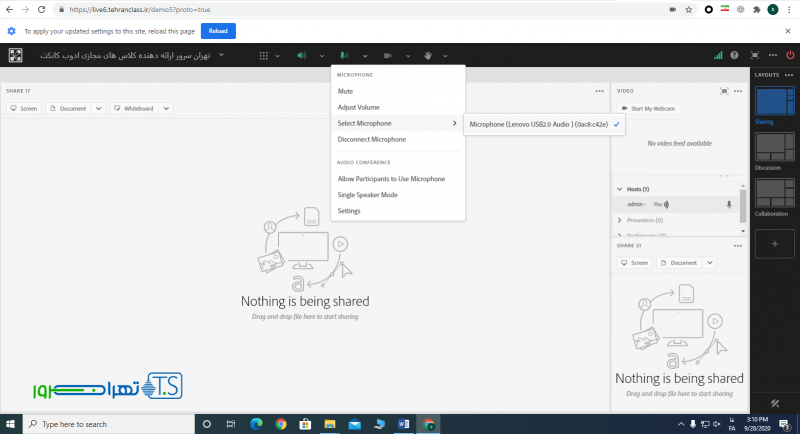Toggle Single Speaker Mode
This screenshot has width=800, height=434.
367,195
